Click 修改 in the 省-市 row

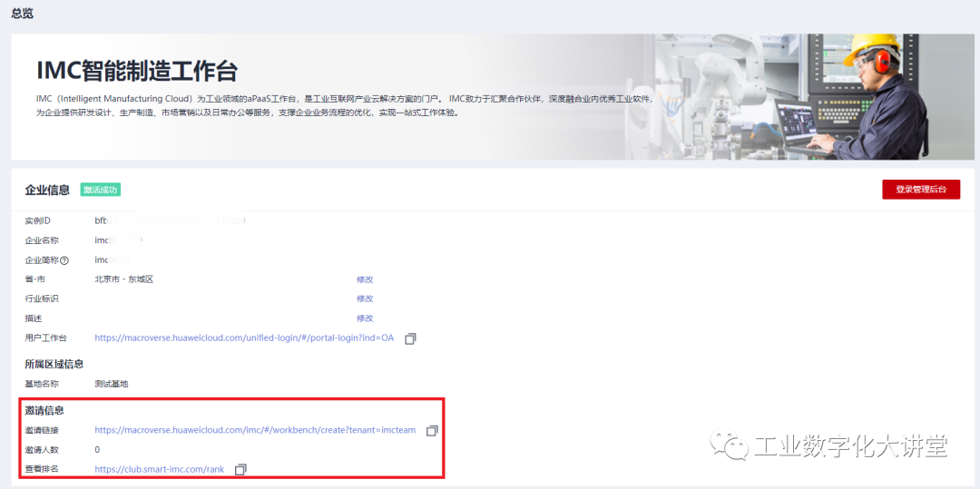pyautogui.click(x=365, y=279)
